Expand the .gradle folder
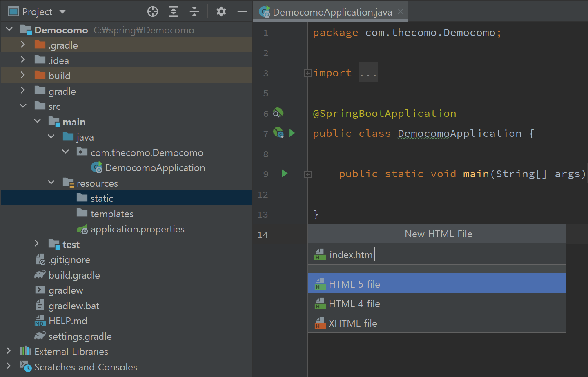Screen dimensions: 588x377 pos(23,45)
